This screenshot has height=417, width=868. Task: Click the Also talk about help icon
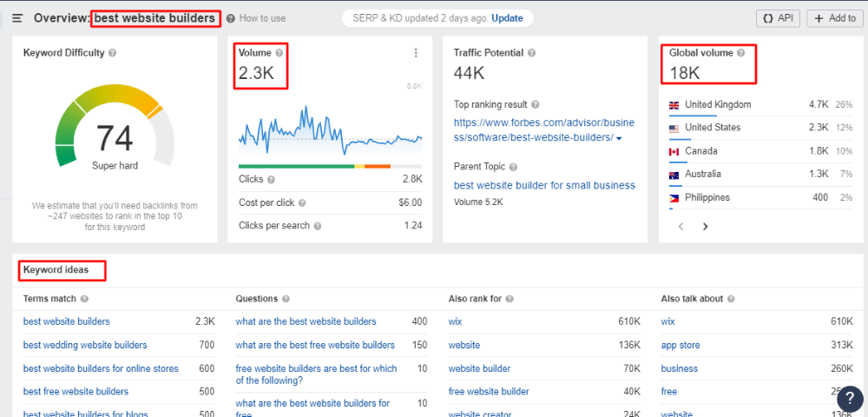point(731,299)
